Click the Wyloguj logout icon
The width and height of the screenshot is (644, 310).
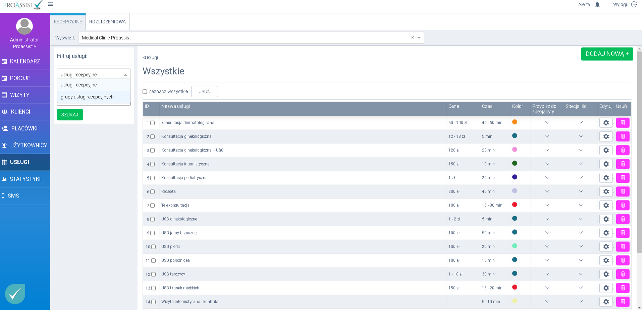tap(634, 5)
